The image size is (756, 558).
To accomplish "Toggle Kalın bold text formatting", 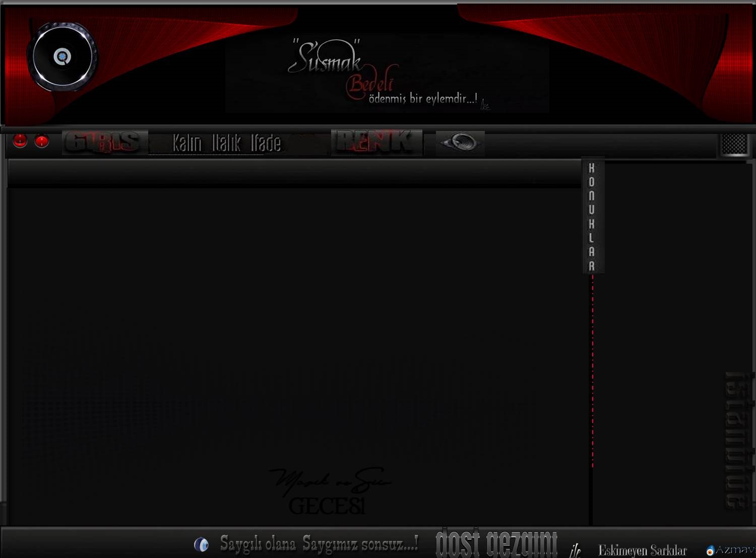I will pyautogui.click(x=187, y=144).
